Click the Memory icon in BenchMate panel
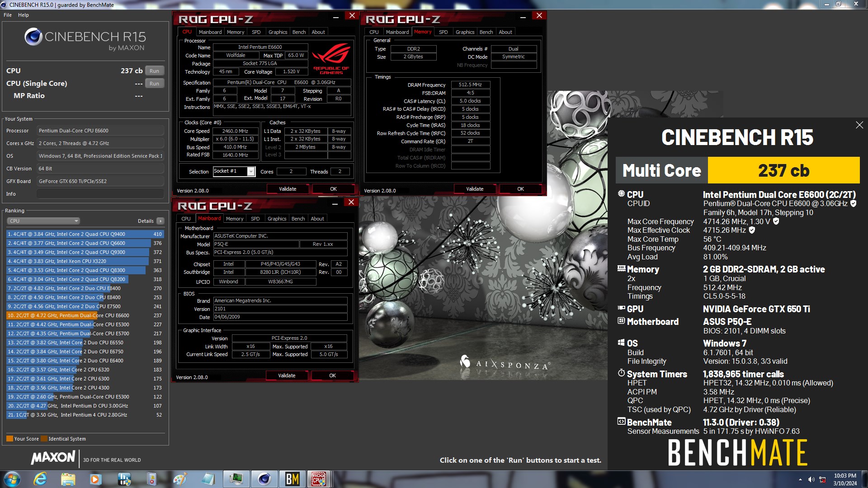Screen dimensions: 868x488 click(621, 268)
